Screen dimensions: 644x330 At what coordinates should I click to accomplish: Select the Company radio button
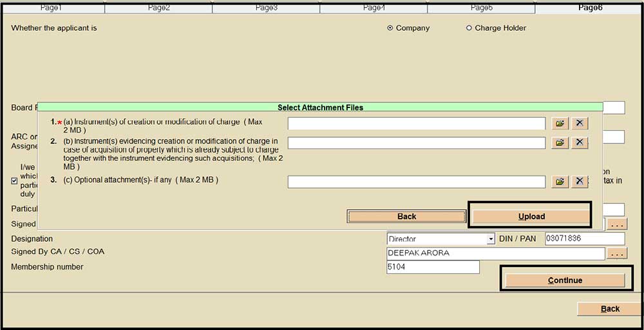390,28
